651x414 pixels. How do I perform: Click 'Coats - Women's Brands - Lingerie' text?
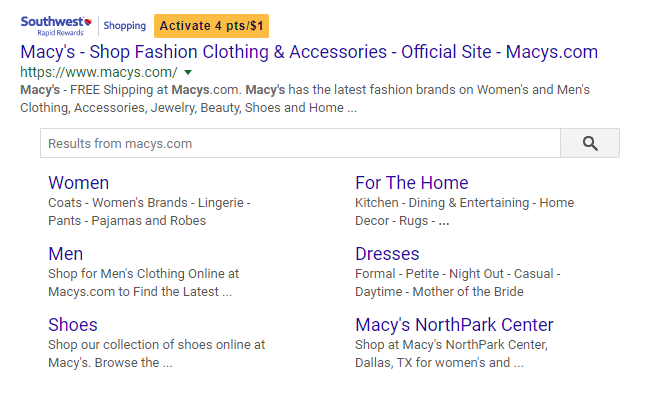(x=146, y=203)
